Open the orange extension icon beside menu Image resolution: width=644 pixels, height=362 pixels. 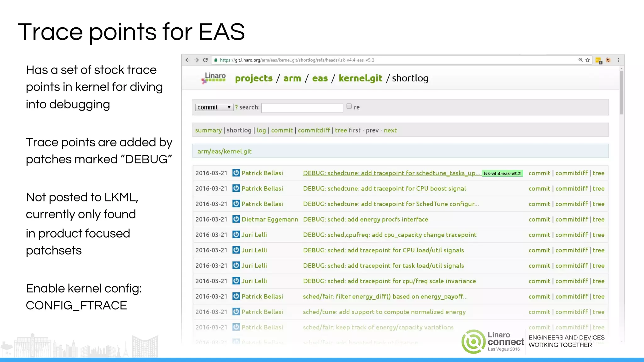(608, 60)
